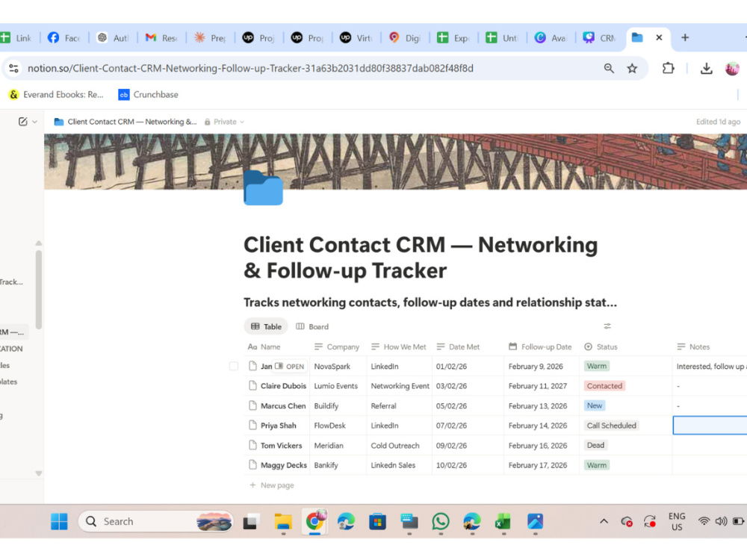Viewport: 747px width, 560px height.
Task: Click the How We Met column header
Action: [399, 346]
